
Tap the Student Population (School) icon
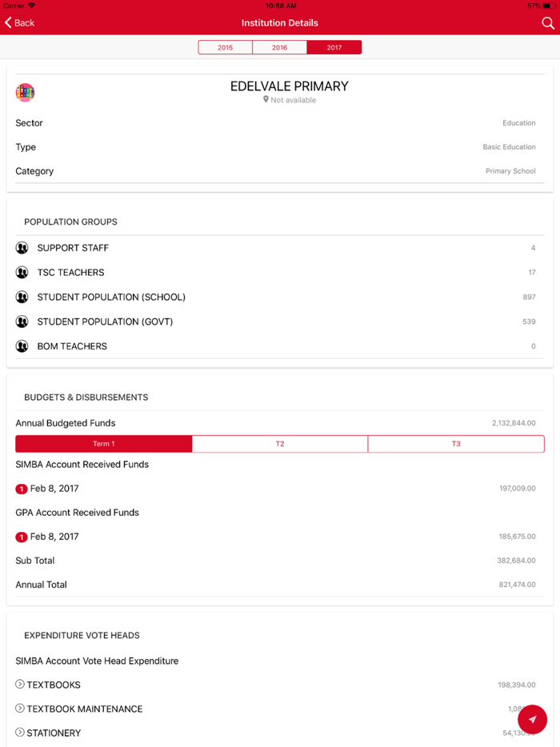pos(22,298)
